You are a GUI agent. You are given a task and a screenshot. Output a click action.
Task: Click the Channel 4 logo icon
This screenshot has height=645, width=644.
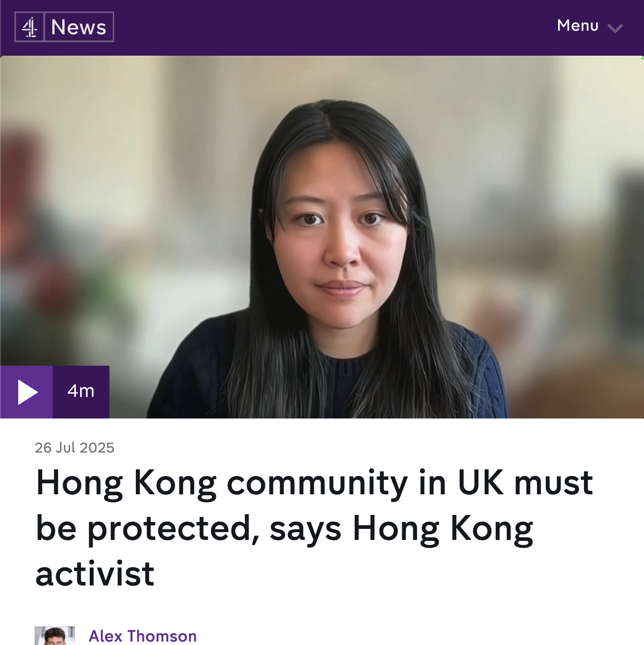coord(30,27)
